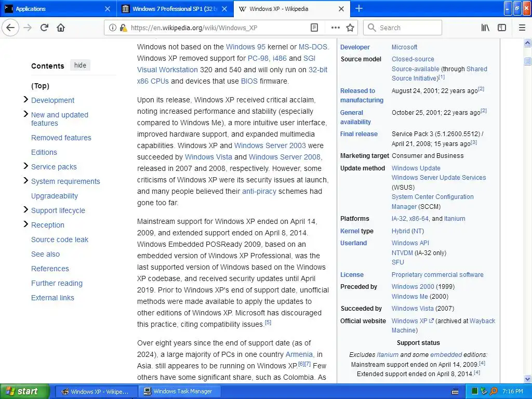
Task: Open the Armenia link
Action: pos(299,354)
